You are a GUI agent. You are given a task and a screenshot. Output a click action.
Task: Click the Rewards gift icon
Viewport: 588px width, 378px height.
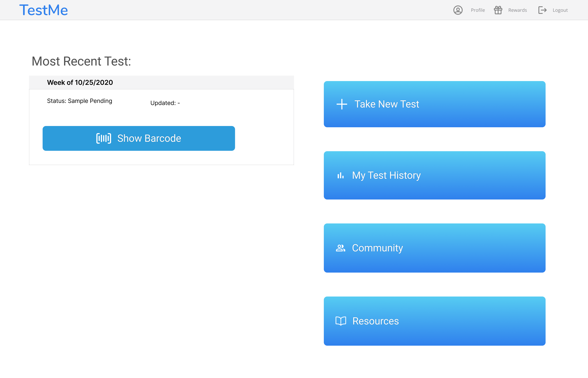498,10
